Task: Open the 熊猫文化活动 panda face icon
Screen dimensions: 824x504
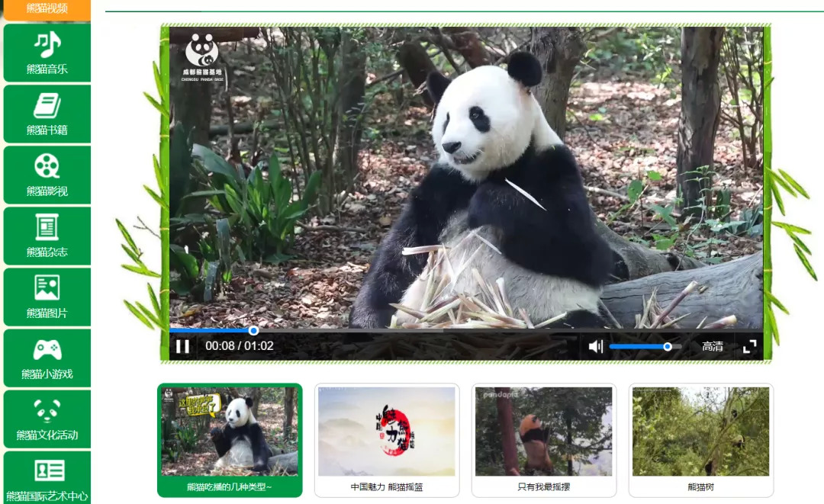Action: (47, 411)
